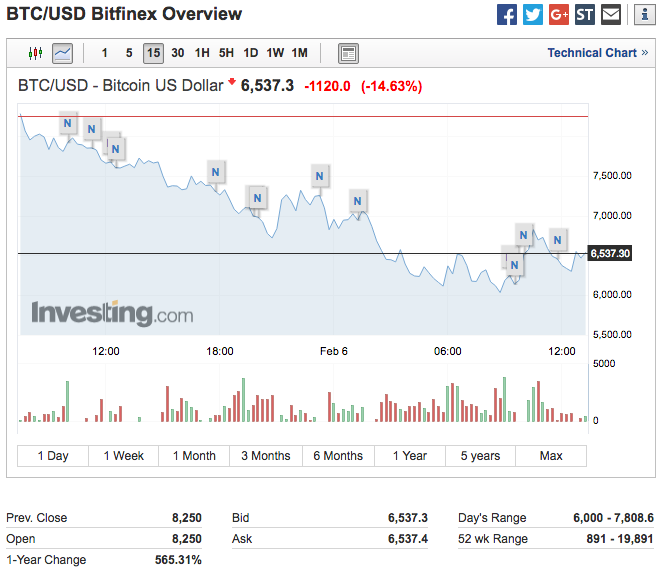
Task: Show the 6 Months range
Action: pyautogui.click(x=338, y=456)
